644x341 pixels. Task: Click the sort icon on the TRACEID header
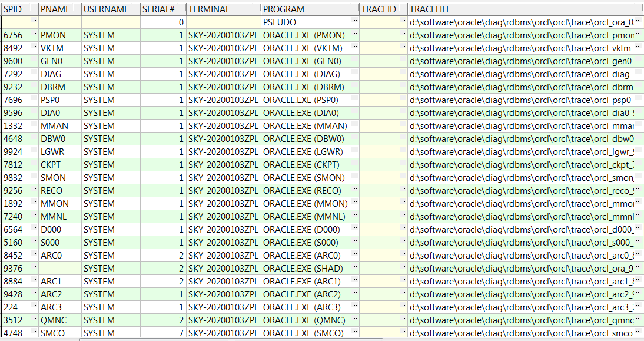[x=401, y=9]
